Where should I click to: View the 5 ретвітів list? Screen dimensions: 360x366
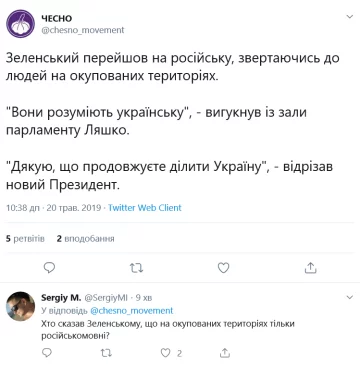click(x=25, y=239)
